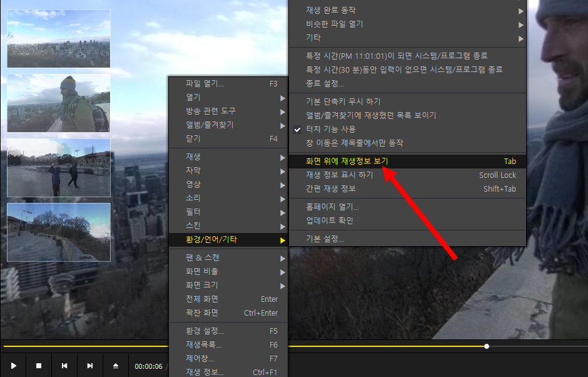Viewport: 588px width, 377px height.
Task: Click the 00:00:06 elapsed time display
Action: [148, 366]
